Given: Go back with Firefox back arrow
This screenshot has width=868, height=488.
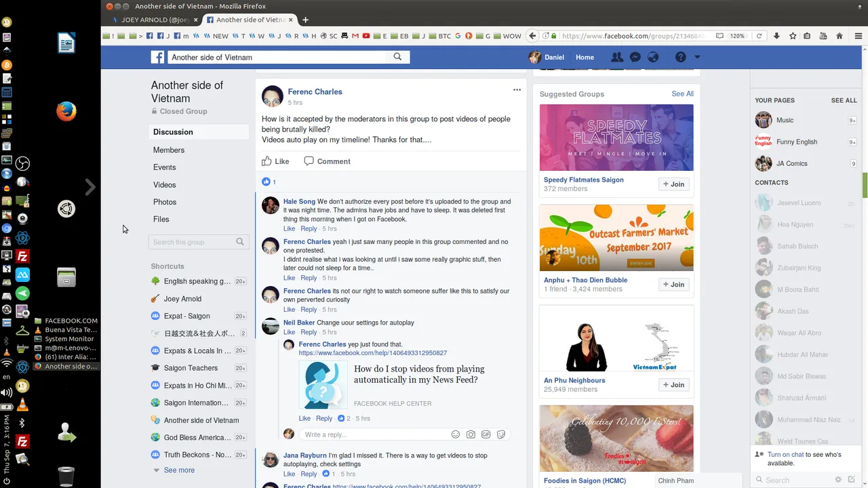Looking at the screenshot, I should click(x=533, y=36).
